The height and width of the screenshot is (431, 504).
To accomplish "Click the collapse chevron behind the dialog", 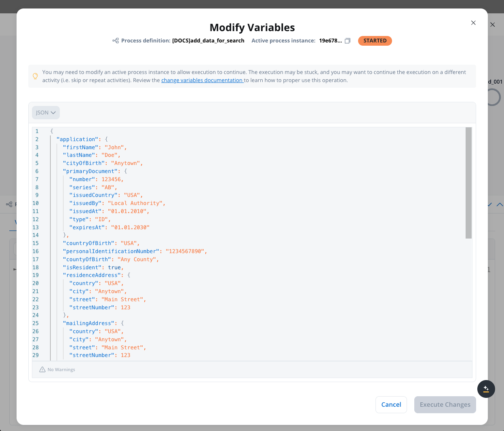I will pyautogui.click(x=499, y=204).
